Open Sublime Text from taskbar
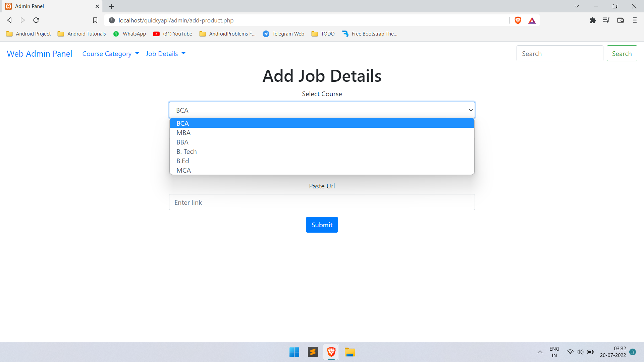This screenshot has width=644, height=362. [x=313, y=352]
